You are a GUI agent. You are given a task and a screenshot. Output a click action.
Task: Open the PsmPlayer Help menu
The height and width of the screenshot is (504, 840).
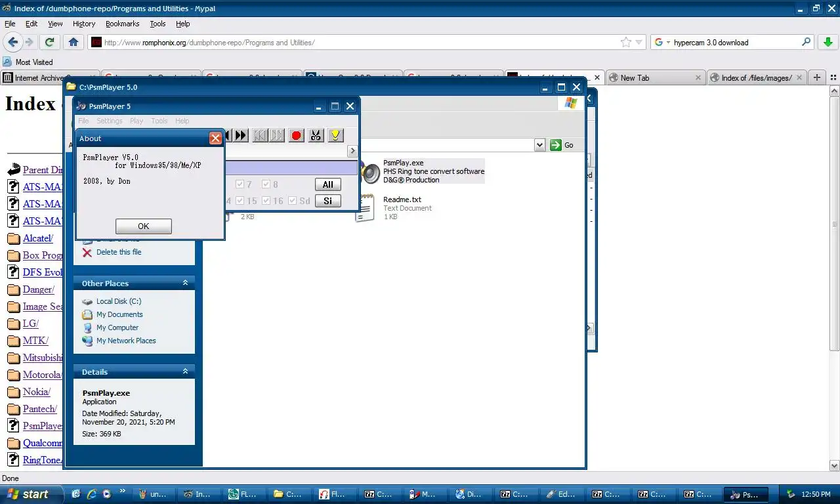pos(182,121)
